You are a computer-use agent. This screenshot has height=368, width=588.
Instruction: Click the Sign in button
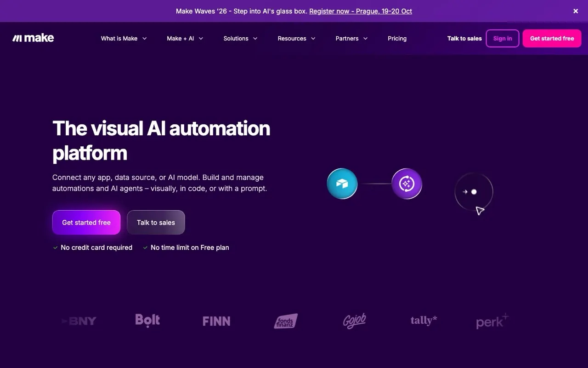pyautogui.click(x=503, y=39)
